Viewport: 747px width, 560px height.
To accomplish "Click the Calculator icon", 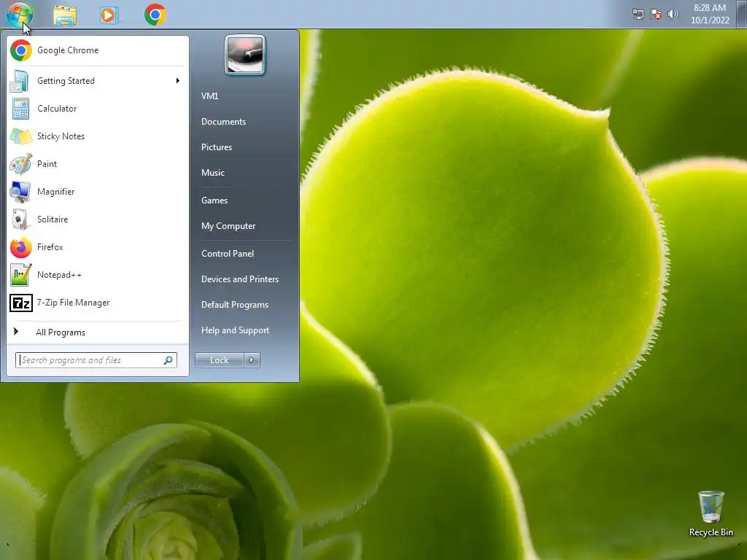I will (x=20, y=109).
